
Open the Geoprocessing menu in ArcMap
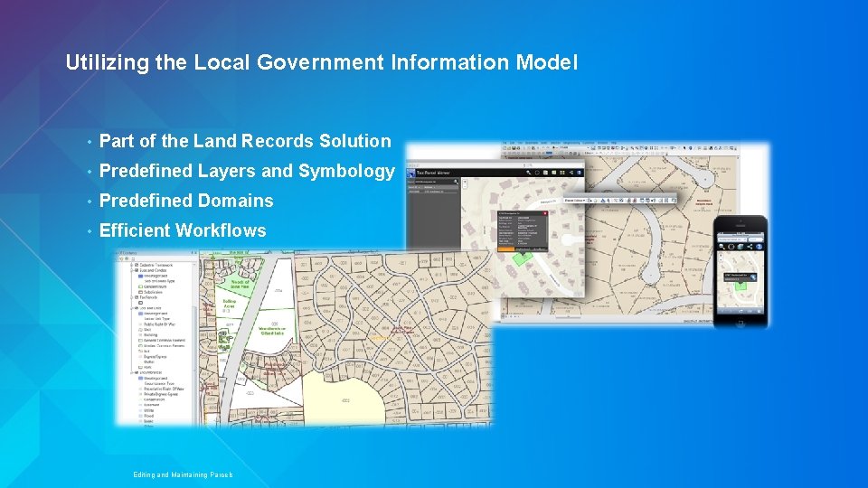tap(571, 143)
